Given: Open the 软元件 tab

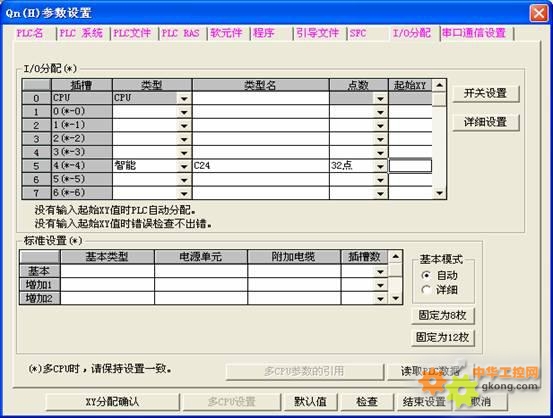Looking at the screenshot, I should point(226,34).
